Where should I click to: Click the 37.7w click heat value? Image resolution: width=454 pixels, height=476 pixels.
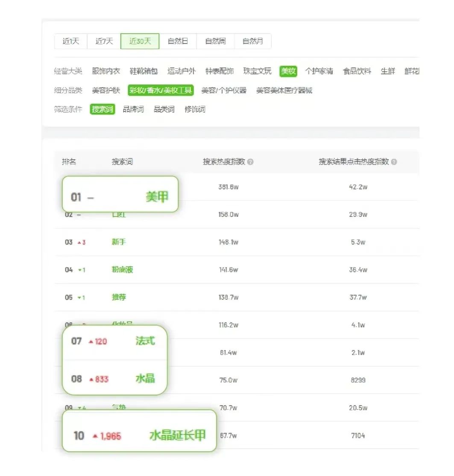(358, 298)
